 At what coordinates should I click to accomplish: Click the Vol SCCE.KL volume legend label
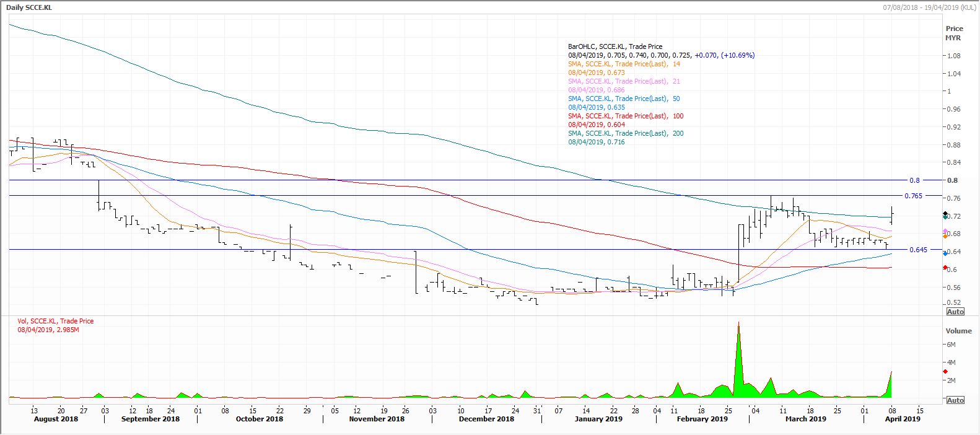coord(56,321)
